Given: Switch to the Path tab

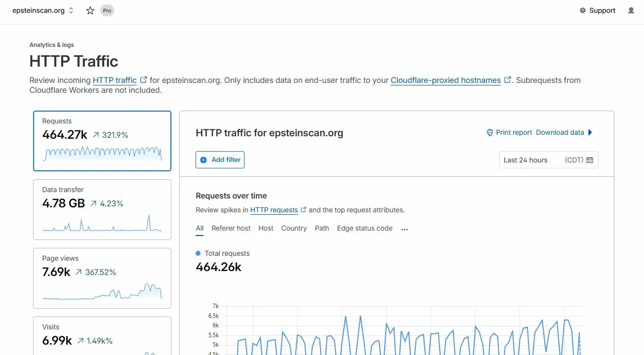Looking at the screenshot, I should [x=322, y=228].
